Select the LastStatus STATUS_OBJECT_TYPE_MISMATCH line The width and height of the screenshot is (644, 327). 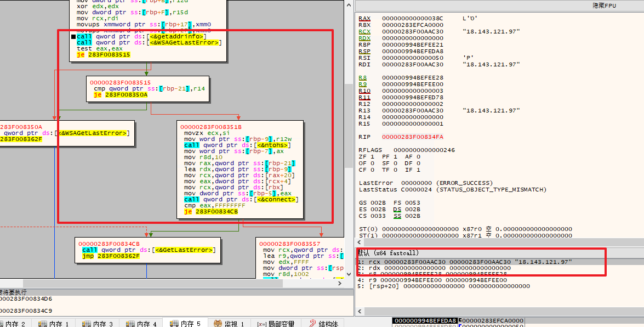click(452, 190)
